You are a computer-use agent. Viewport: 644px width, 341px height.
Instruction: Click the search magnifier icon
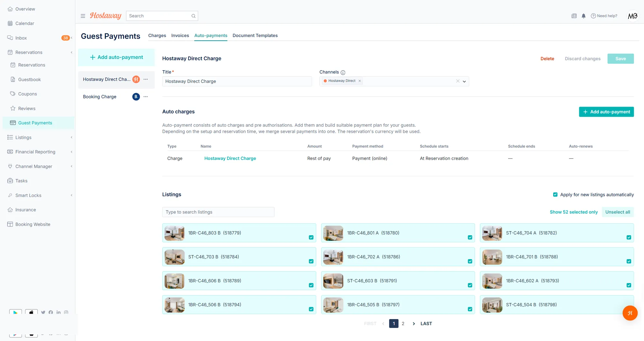pos(194,16)
